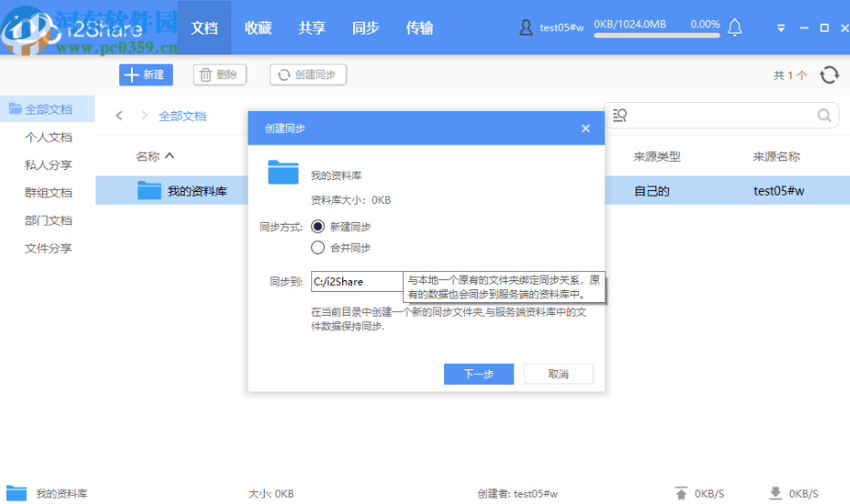Click the i2Share logo
This screenshot has width=850, height=504.
(73, 28)
